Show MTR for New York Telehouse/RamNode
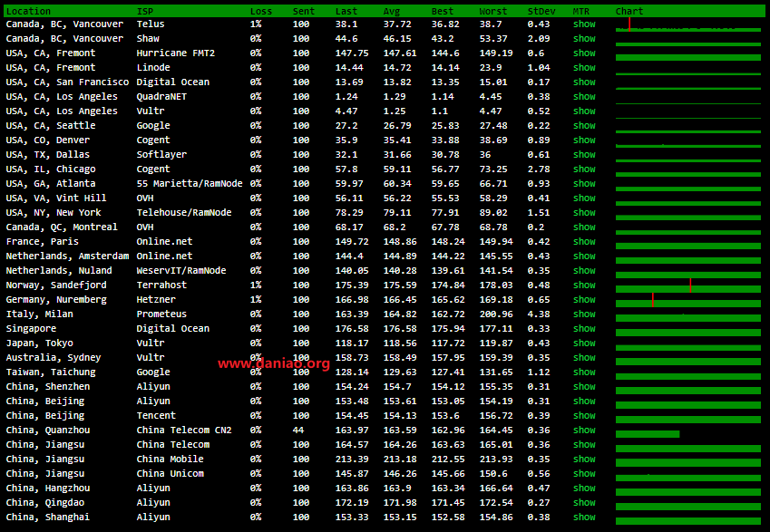The height and width of the screenshot is (532, 770). (x=584, y=212)
